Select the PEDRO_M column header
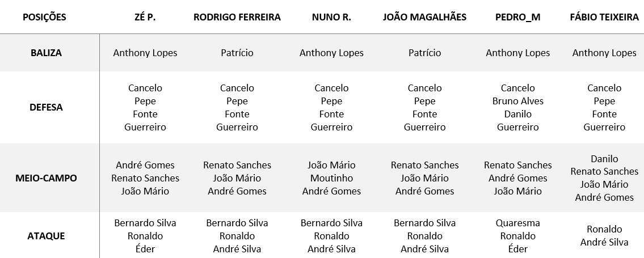Image resolution: width=644 pixels, height=258 pixels. pyautogui.click(x=517, y=17)
